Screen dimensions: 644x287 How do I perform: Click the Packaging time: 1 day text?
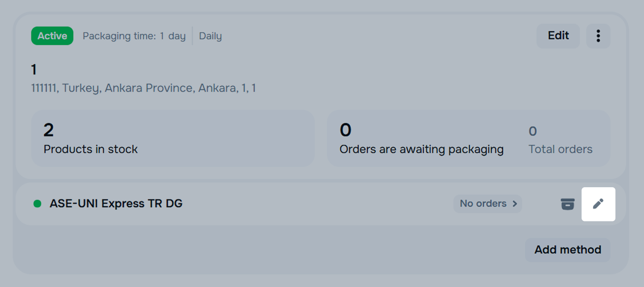click(x=134, y=36)
